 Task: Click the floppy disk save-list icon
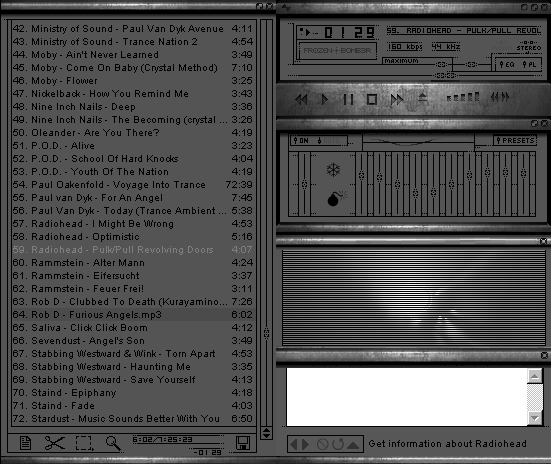242,443
